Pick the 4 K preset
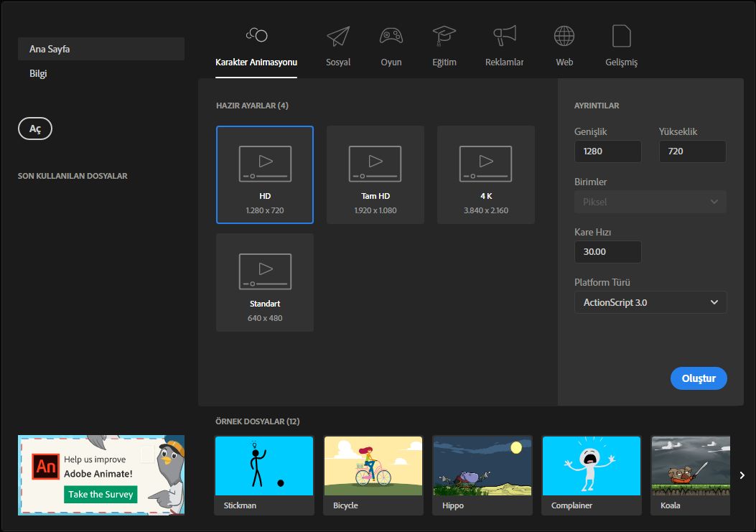 pyautogui.click(x=486, y=174)
